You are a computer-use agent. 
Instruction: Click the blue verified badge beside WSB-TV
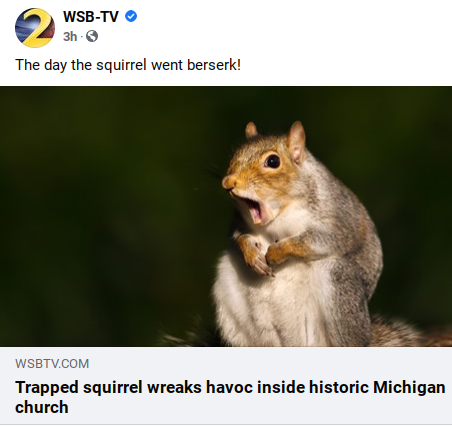click(x=131, y=16)
